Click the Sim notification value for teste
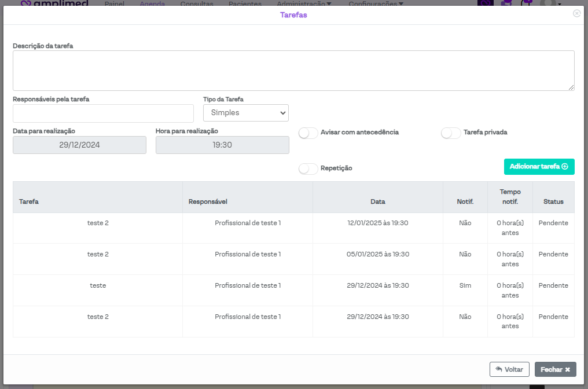 pos(465,285)
